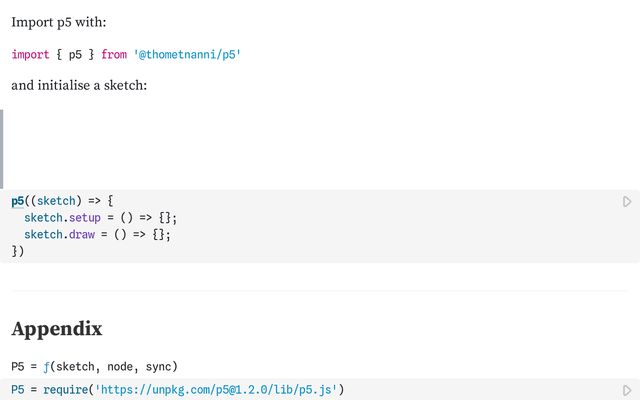Viewport: 640px width, 400px height.
Task: Click the horizontal divider above Appendix
Action: tap(320, 291)
